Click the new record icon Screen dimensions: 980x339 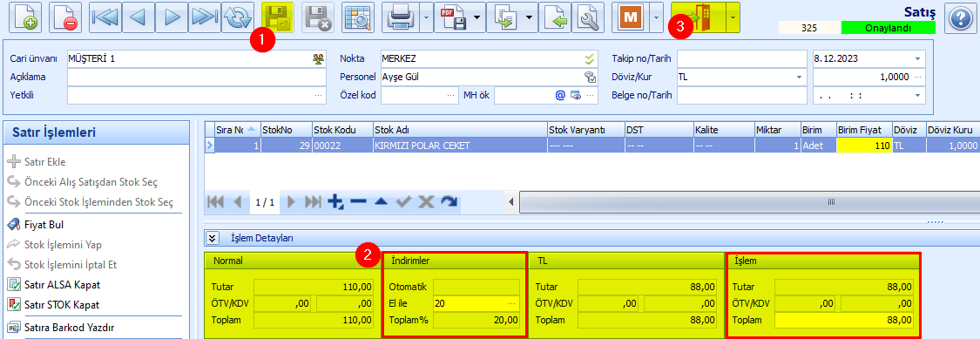(25, 17)
